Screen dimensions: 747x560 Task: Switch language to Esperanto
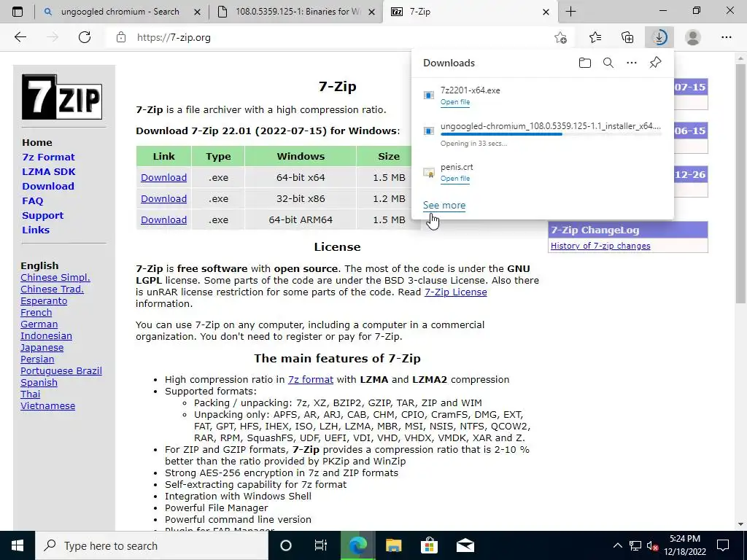tap(44, 301)
